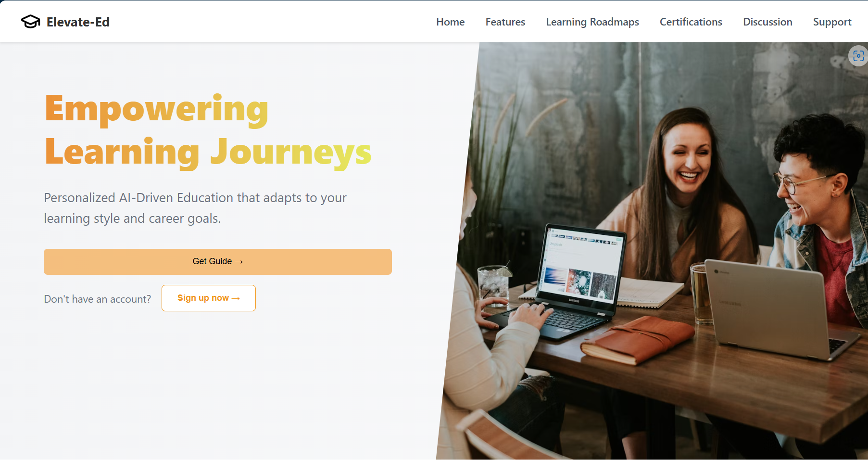Open Learning Roadmaps in navigation

pyautogui.click(x=592, y=22)
